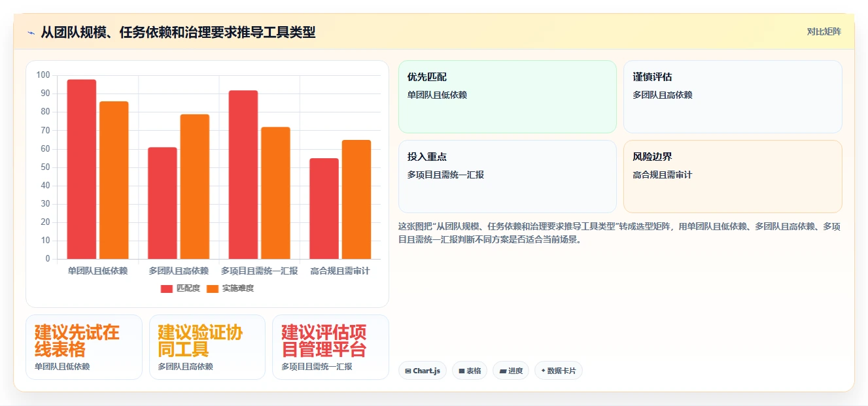Select the orange bar for 多项目且需统一汇报
The width and height of the screenshot is (868, 406).
[x=275, y=193]
